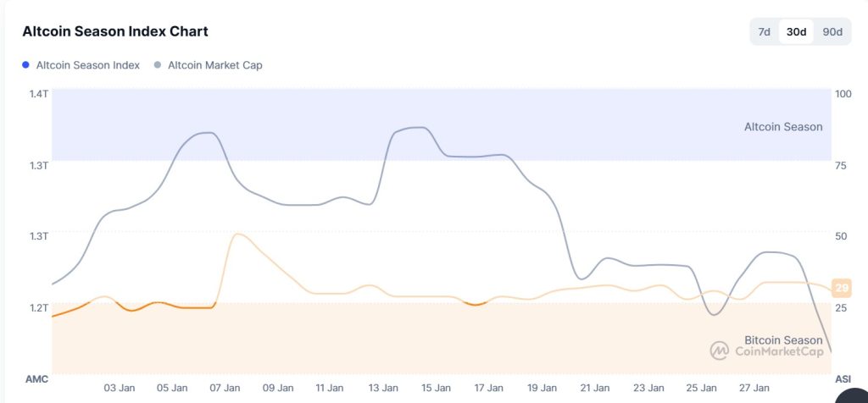Click the Altcoin Season Index Chart title
Image resolution: width=868 pixels, height=403 pixels.
[x=115, y=31]
